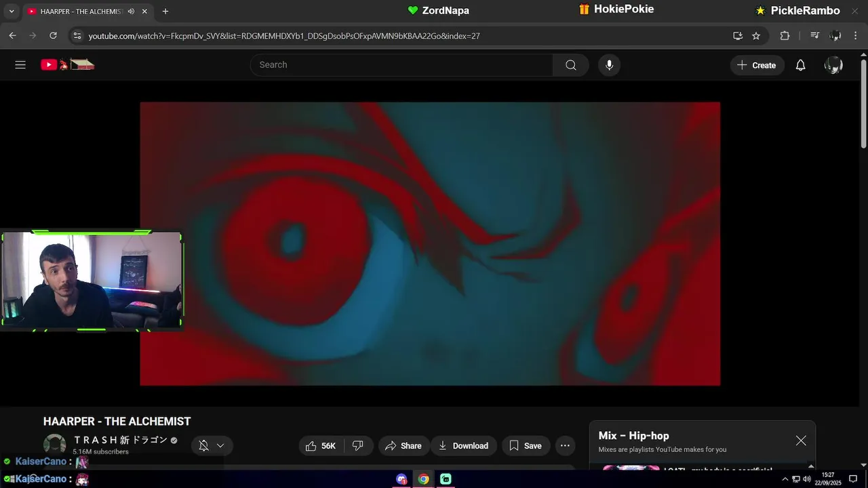868x488 pixels.
Task: Mute the tab via its speaker icon
Action: point(131,12)
